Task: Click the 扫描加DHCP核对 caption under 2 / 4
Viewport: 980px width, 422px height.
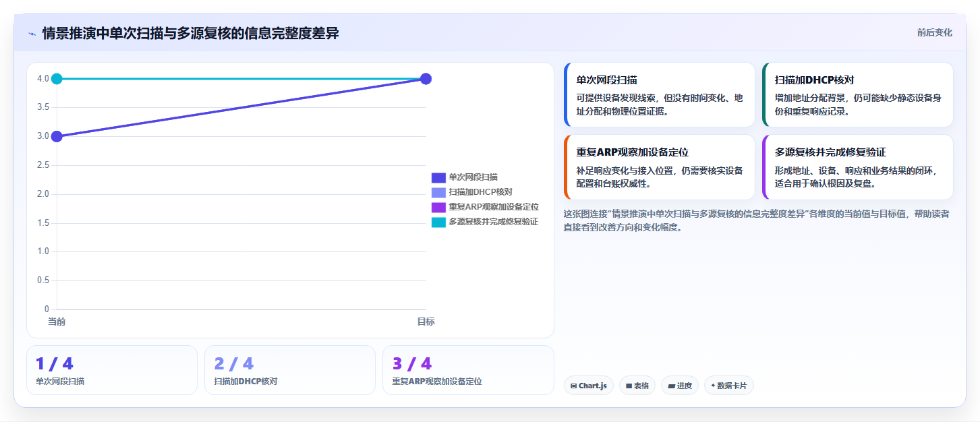Action: click(x=246, y=382)
